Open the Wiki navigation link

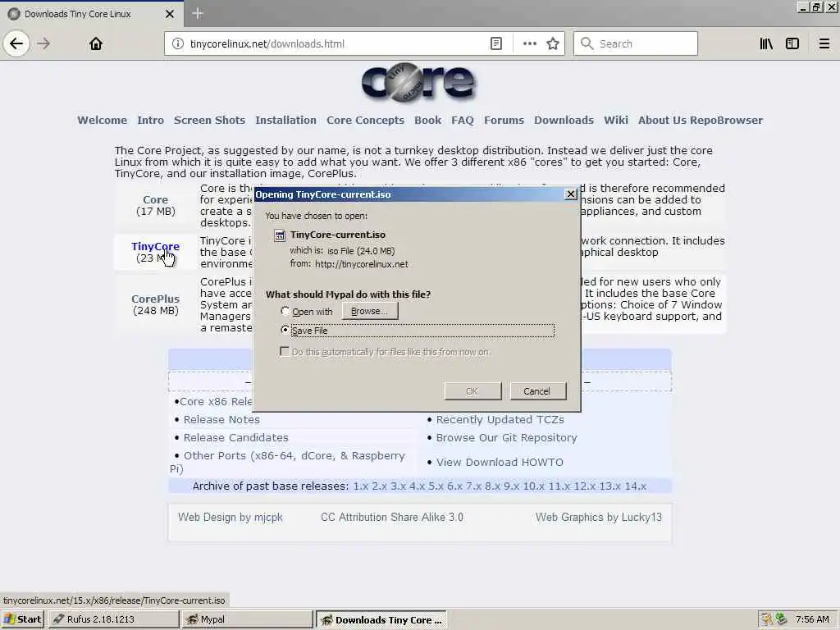pos(616,120)
